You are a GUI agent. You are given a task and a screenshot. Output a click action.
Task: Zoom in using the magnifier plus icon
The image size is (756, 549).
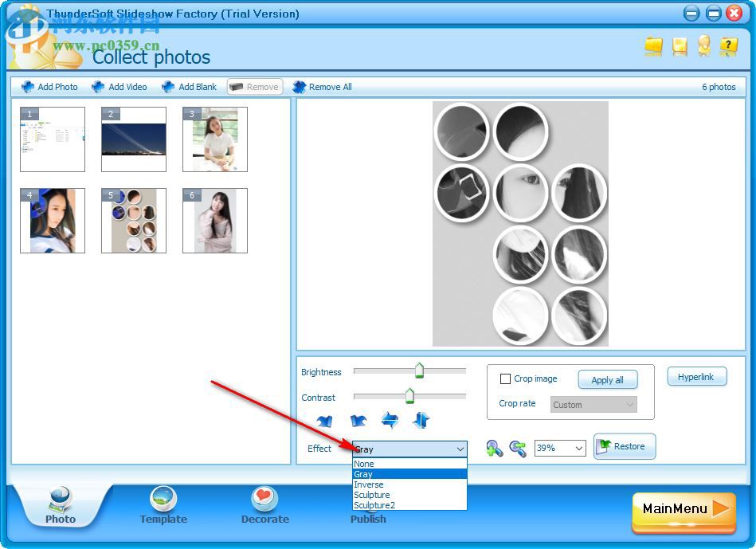pos(494,448)
